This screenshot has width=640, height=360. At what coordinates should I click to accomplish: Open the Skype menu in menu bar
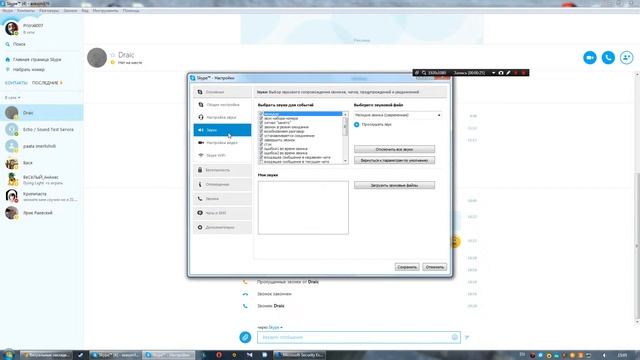[x=8, y=11]
